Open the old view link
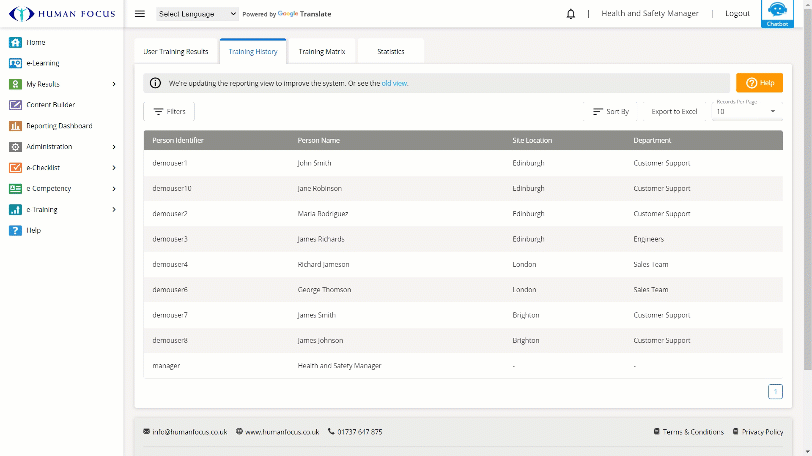The height and width of the screenshot is (456, 812). pyautogui.click(x=395, y=83)
